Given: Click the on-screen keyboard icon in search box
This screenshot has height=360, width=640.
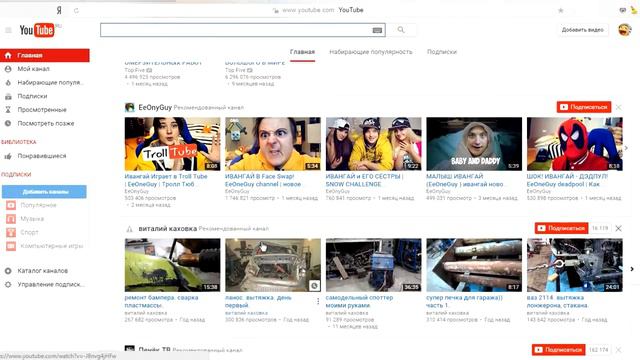Looking at the screenshot, I should pos(377,30).
